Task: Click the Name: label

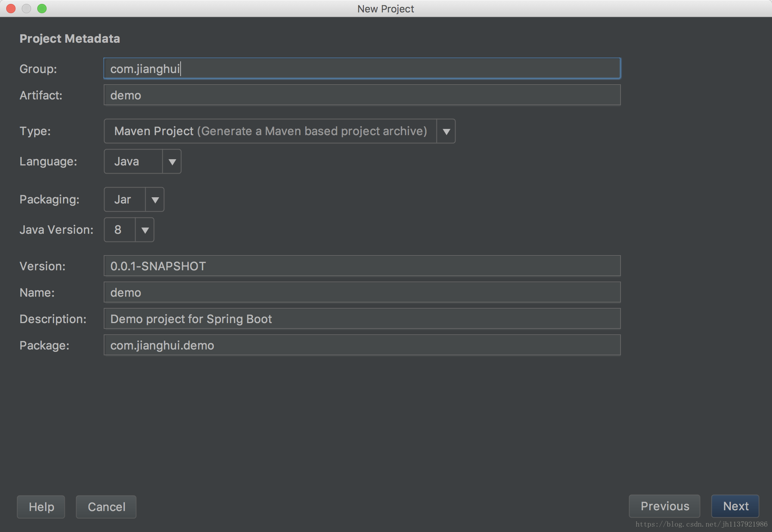Action: [37, 292]
